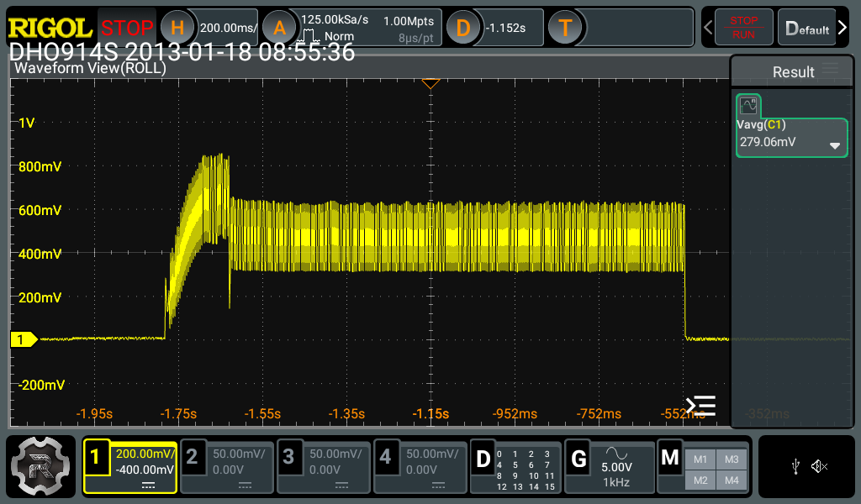
Task: Toggle channel 3 on
Action: 289,457
